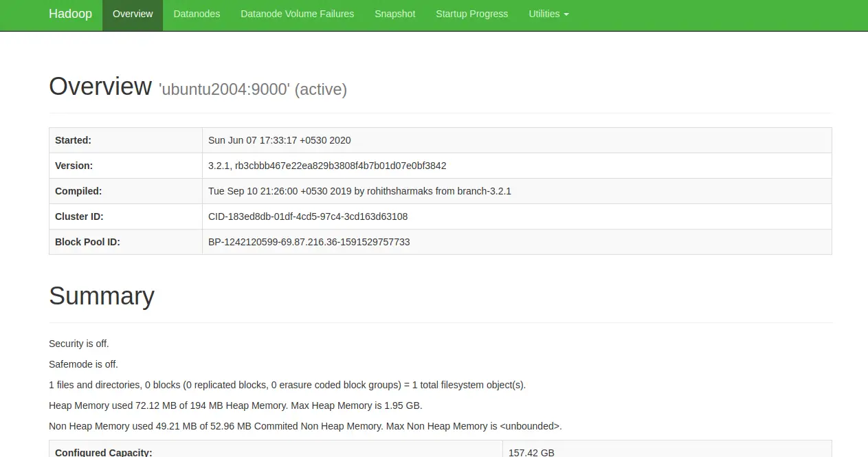
Task: Click the Heap Memory used summary line
Action: point(236,405)
